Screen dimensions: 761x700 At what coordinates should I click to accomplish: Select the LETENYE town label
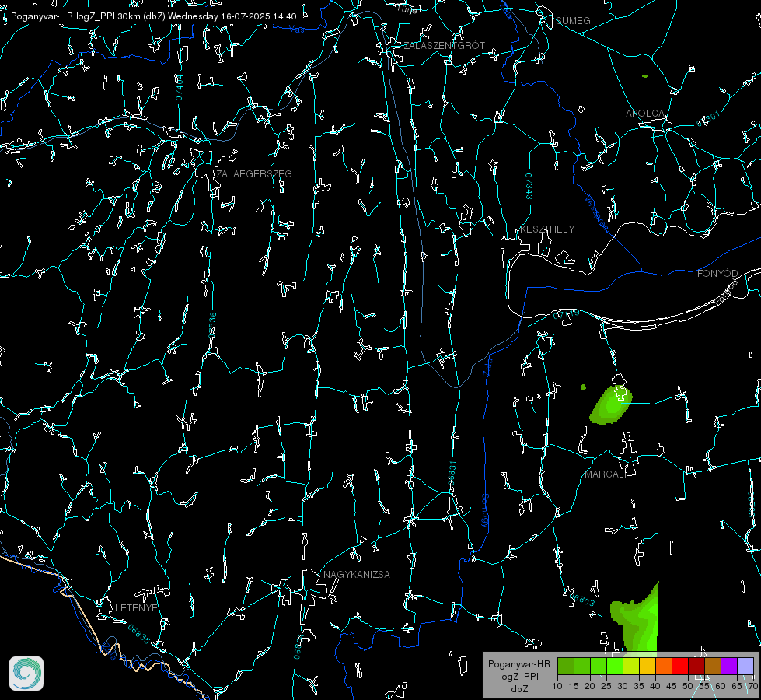(x=136, y=608)
